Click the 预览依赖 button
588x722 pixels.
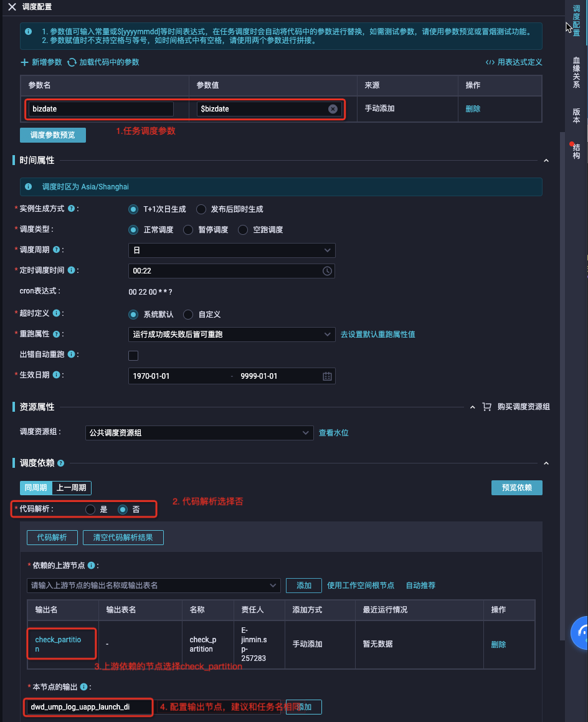(516, 488)
